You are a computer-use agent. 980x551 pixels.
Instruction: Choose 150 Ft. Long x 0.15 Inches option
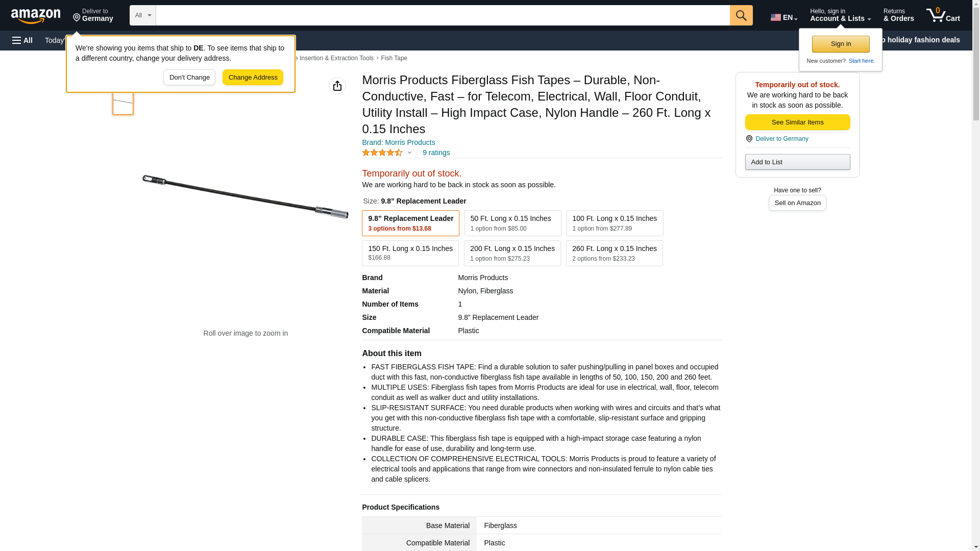pos(410,253)
